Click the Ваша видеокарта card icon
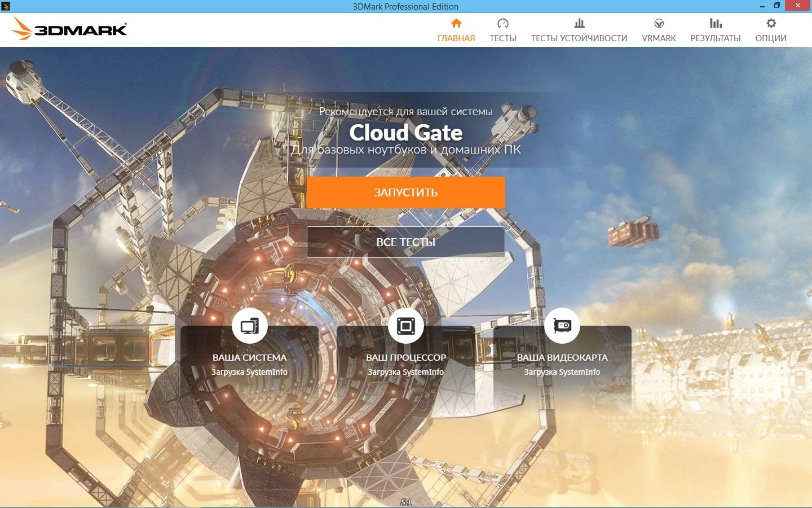This screenshot has height=508, width=812. (562, 326)
